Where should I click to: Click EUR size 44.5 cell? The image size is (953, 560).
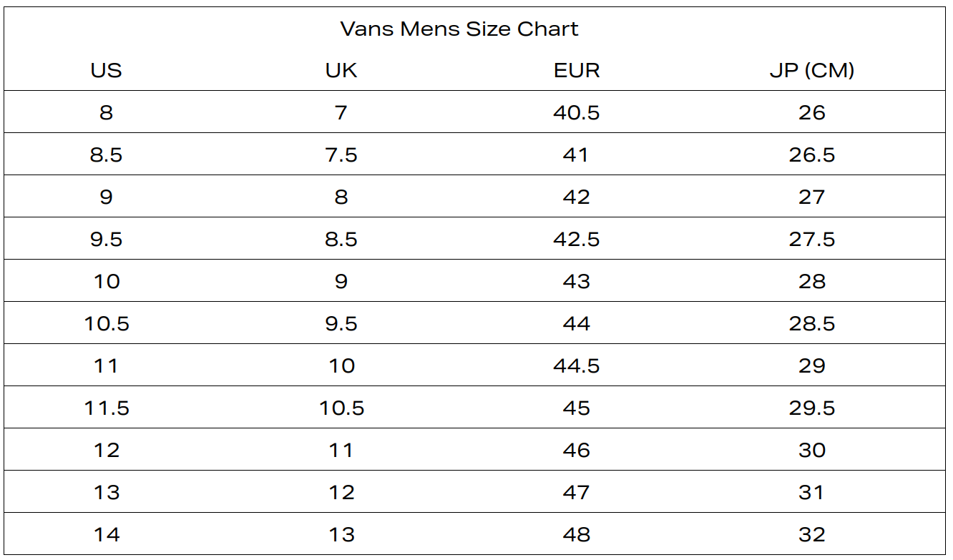[577, 365]
